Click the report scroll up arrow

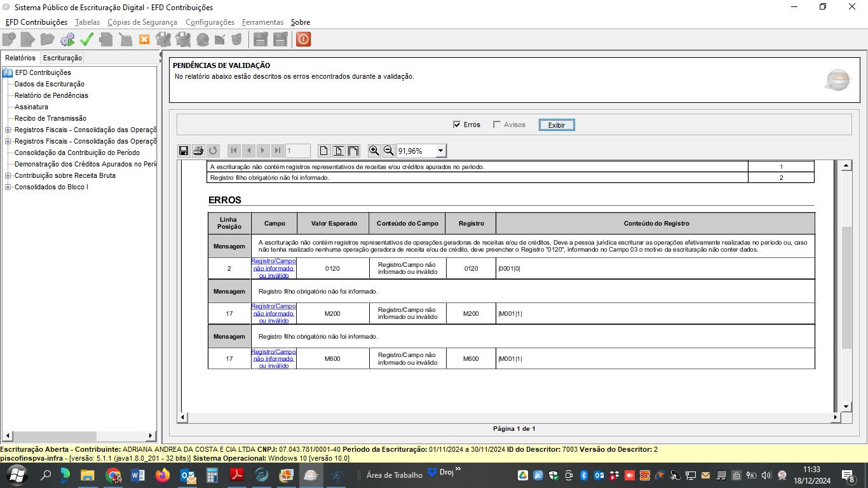pos(846,166)
